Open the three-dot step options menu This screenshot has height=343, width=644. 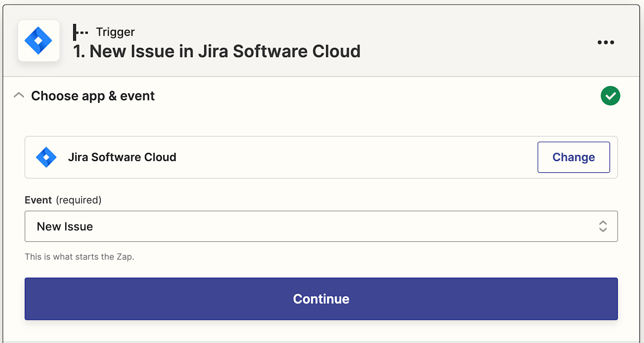click(605, 42)
